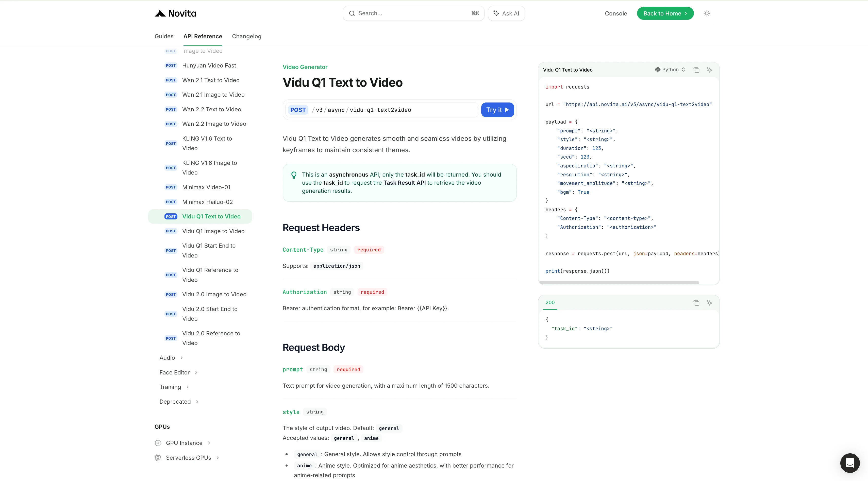Click the prompt parameter name
Screen dimensions: 868x481
292,370
